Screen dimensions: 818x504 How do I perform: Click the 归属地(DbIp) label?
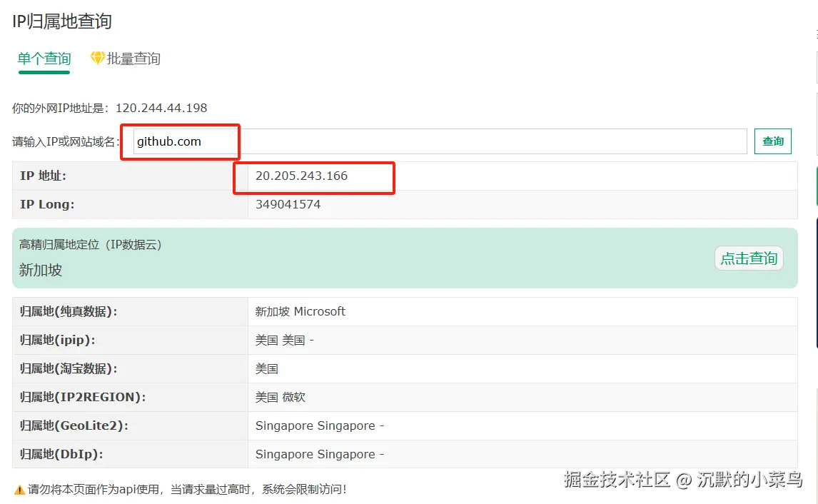coord(61,455)
